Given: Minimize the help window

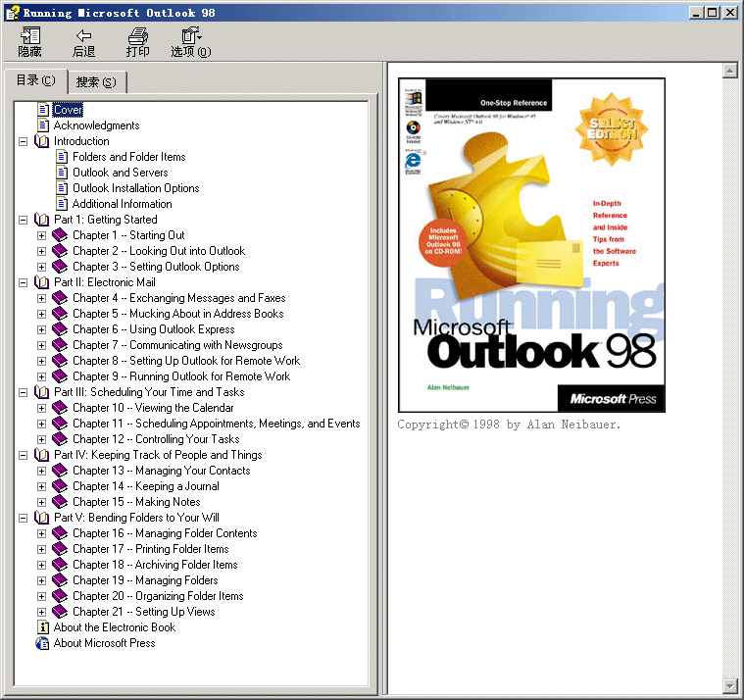Looking at the screenshot, I should pos(696,13).
